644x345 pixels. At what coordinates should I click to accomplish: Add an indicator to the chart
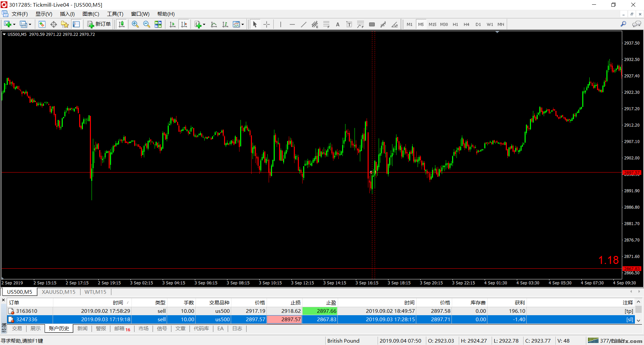click(198, 24)
